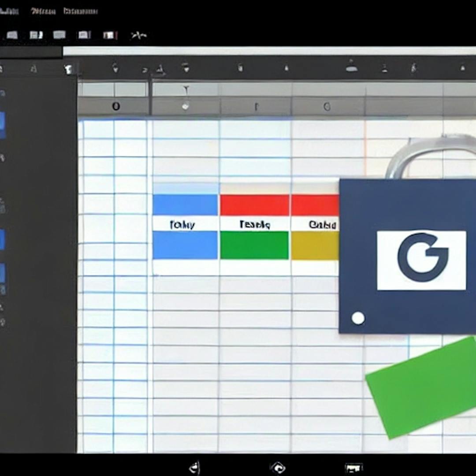Click the red-accented image icon on the toolbar
This screenshot has height=476, width=476.
click(108, 35)
